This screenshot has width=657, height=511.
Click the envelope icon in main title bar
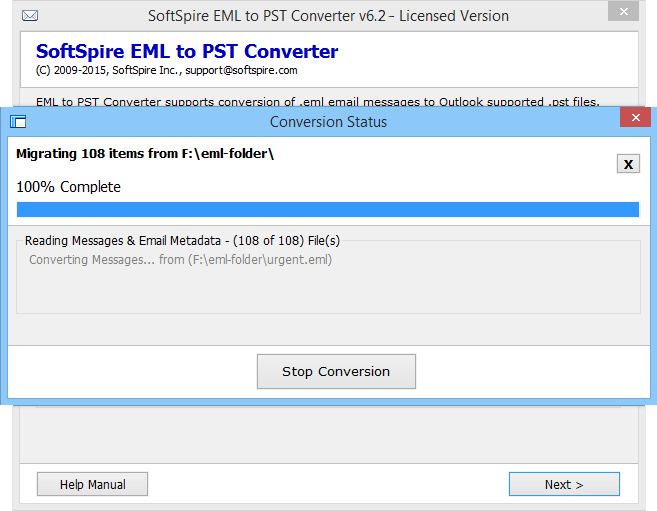(x=30, y=16)
